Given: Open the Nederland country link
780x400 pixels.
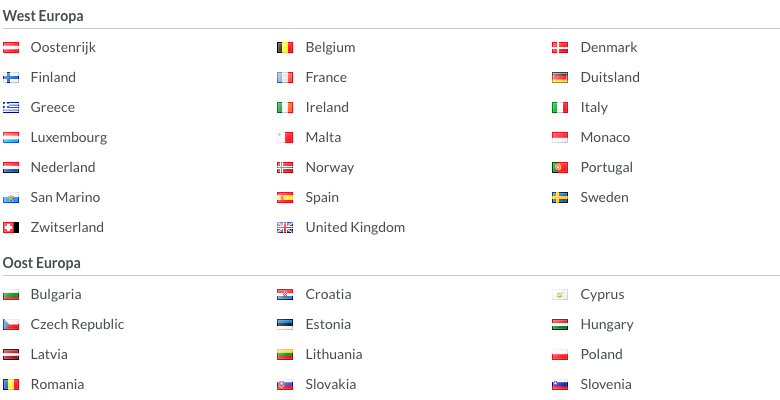Looking at the screenshot, I should tap(63, 167).
